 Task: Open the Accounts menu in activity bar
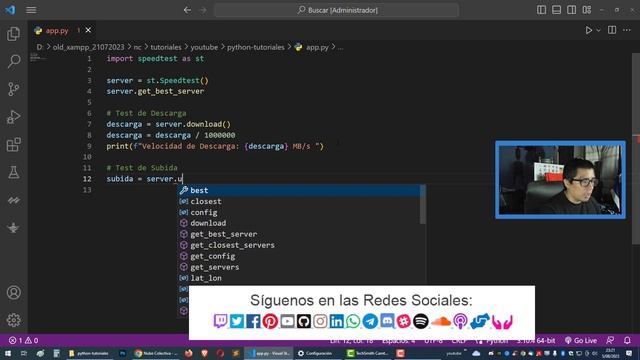click(x=13, y=293)
